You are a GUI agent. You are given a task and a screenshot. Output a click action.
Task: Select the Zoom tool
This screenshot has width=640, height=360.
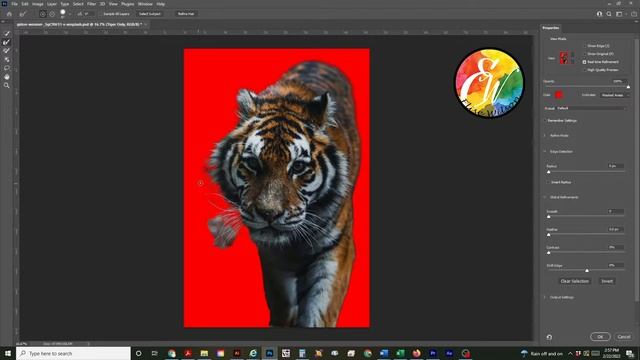[7, 86]
